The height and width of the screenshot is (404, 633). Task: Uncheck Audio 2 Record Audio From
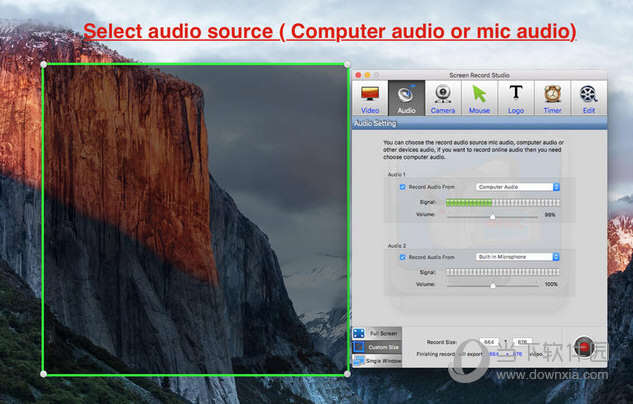pyautogui.click(x=402, y=257)
